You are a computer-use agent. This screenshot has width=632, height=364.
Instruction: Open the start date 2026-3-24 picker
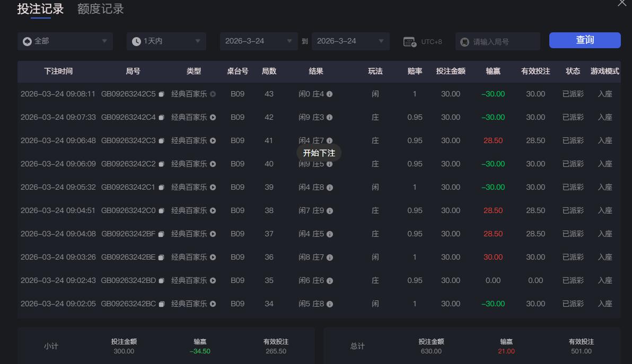click(258, 41)
